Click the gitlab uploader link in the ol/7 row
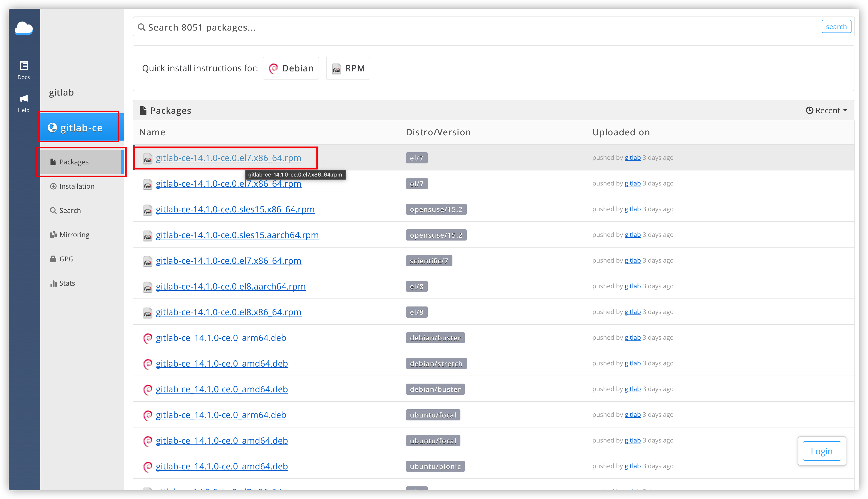The height and width of the screenshot is (499, 868). point(633,183)
